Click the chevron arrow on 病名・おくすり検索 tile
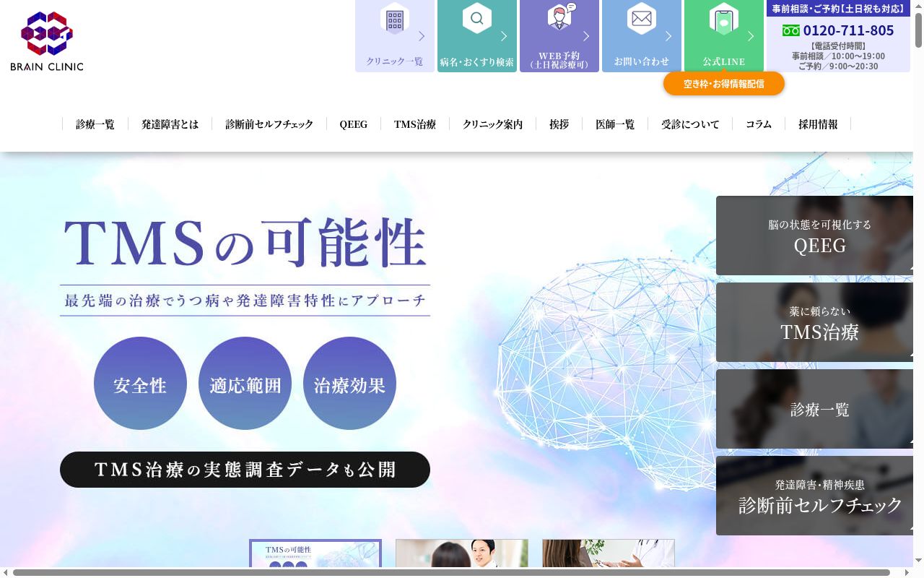924x578 pixels. pyautogui.click(x=504, y=36)
